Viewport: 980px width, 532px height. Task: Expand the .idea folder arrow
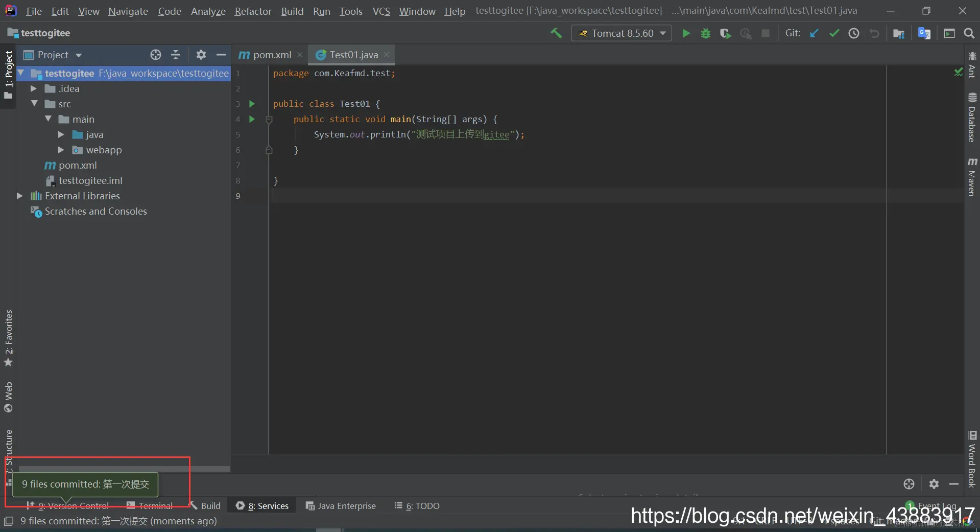pos(34,88)
